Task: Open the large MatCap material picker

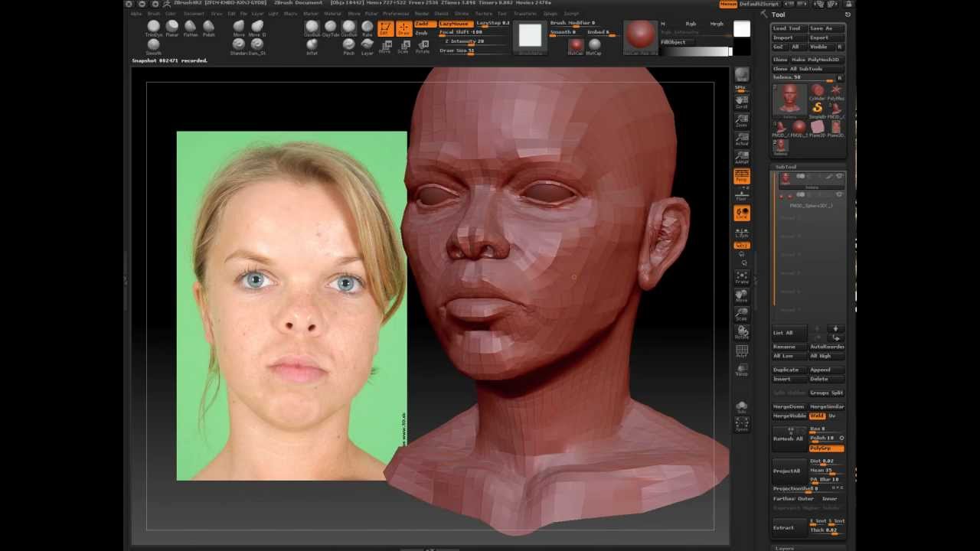Action: [640, 36]
